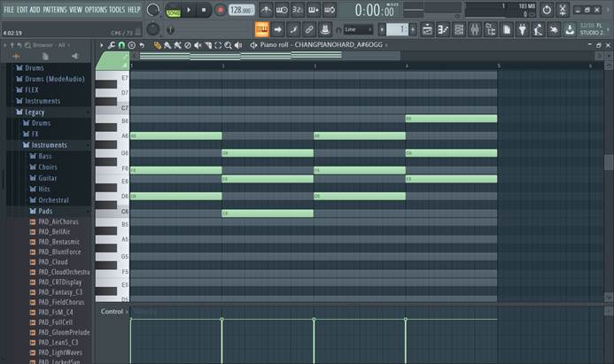614x364 pixels.
Task: Select the Delete tool circle-slash icon
Action: 188,45
